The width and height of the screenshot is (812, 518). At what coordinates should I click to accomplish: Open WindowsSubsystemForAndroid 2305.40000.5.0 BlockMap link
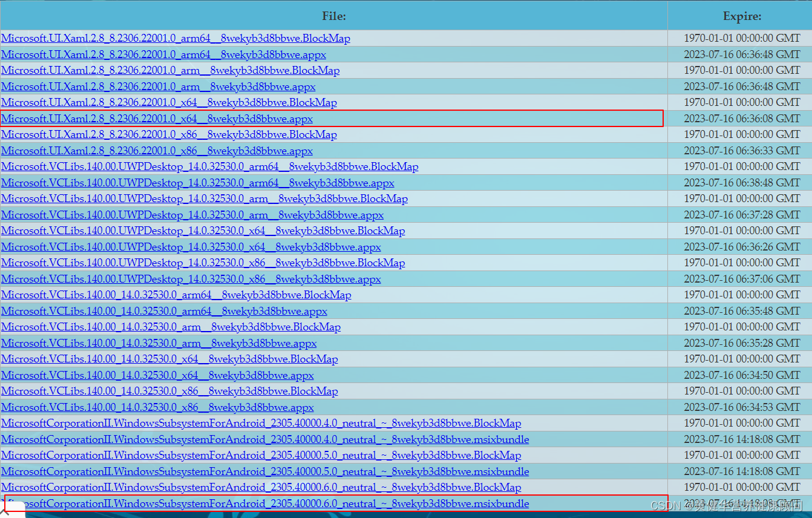(x=261, y=455)
